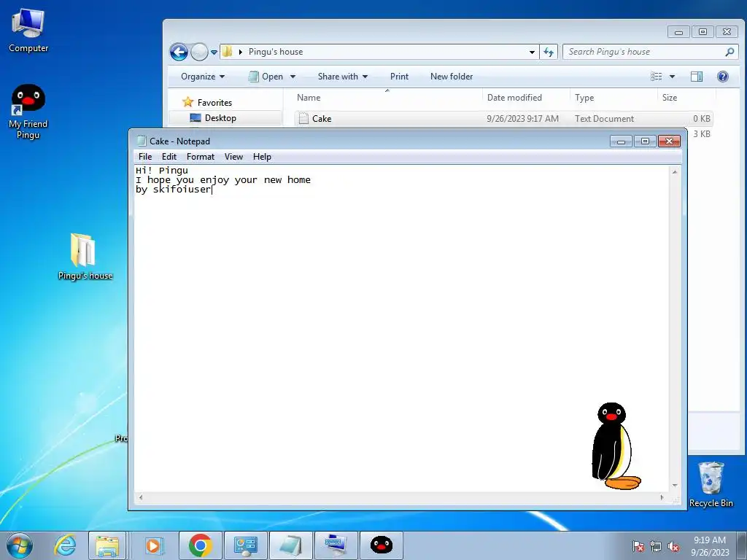Viewport: 747px width, 560px height.
Task: Click Notepad vertical scrollbar down arrow
Action: [x=675, y=485]
